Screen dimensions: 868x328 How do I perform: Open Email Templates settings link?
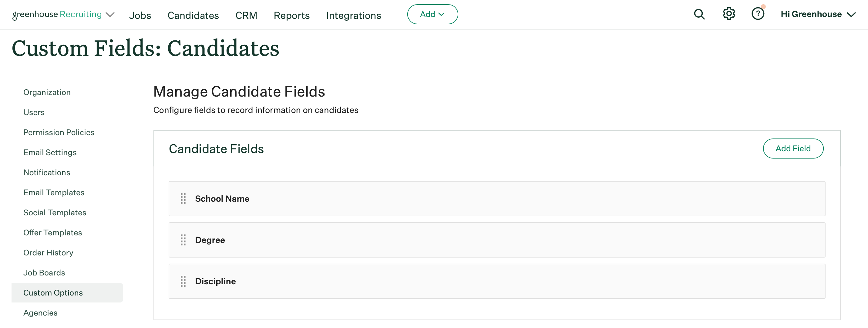click(x=54, y=192)
